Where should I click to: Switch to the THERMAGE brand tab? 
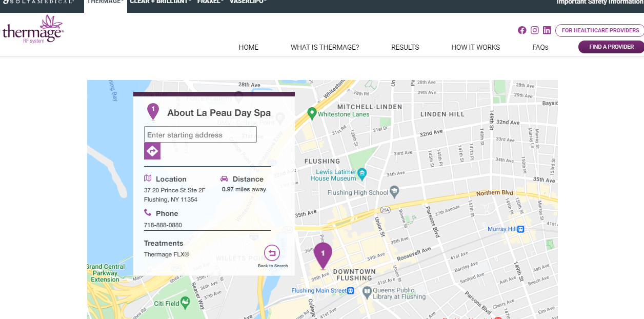(x=106, y=2)
